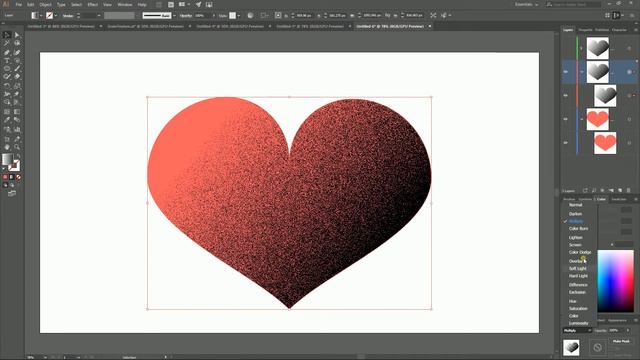
Task: Click Create New Sublayer icon
Action: (x=611, y=191)
